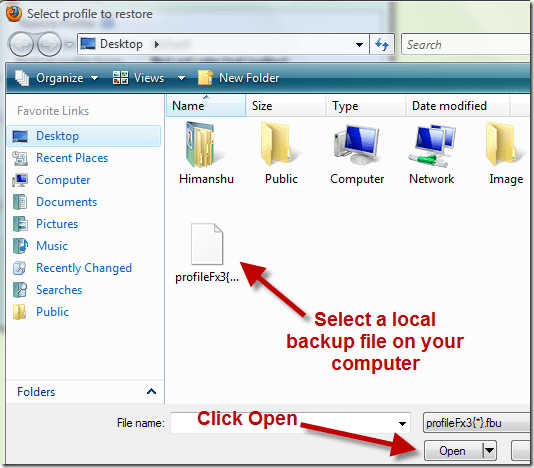The image size is (534, 468).
Task: Click the Documents sidebar icon
Action: [x=20, y=202]
